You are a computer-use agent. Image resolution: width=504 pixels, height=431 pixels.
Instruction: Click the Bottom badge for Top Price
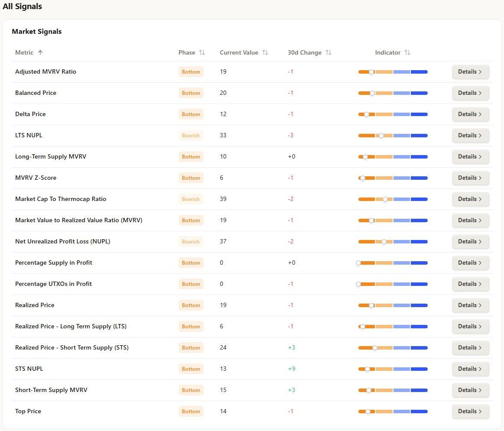click(191, 411)
